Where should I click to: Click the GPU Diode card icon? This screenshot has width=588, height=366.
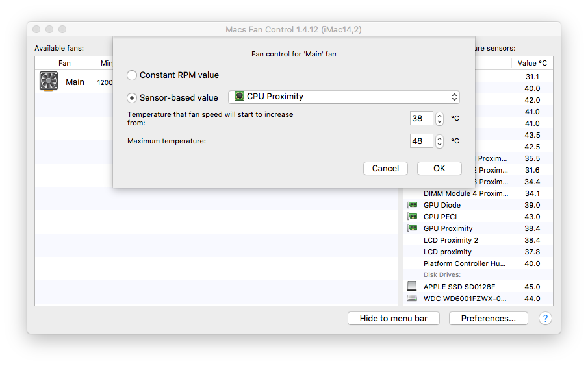click(412, 205)
